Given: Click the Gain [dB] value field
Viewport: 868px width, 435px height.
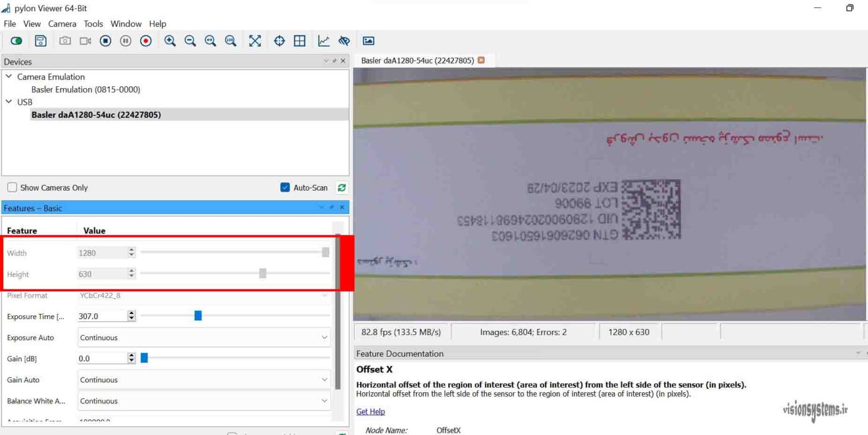Looking at the screenshot, I should coord(102,358).
